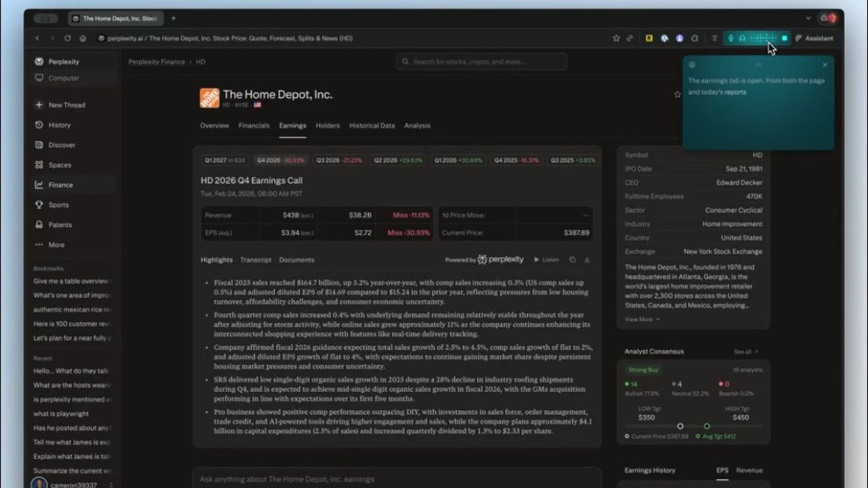Open Spaces from the sidebar
This screenshot has width=868, height=488.
coord(59,165)
